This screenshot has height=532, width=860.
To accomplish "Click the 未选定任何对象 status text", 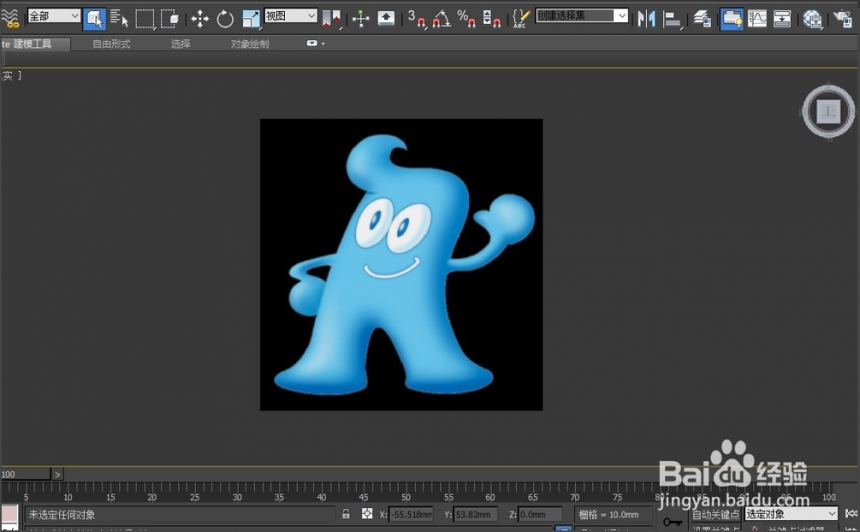I will point(61,514).
